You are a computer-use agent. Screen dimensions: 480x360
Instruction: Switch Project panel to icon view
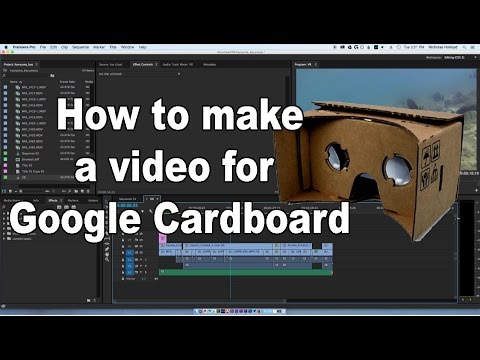pos(10,191)
